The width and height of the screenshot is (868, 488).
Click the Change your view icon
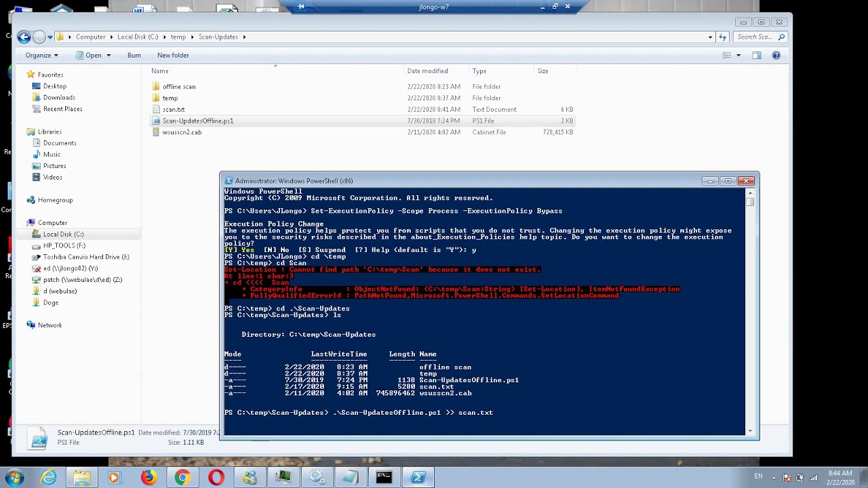coord(727,56)
